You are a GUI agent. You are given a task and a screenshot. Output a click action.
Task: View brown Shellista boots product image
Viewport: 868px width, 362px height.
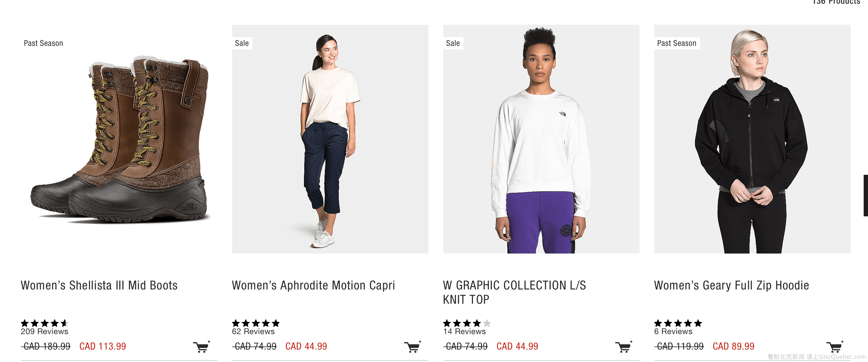[x=119, y=139]
